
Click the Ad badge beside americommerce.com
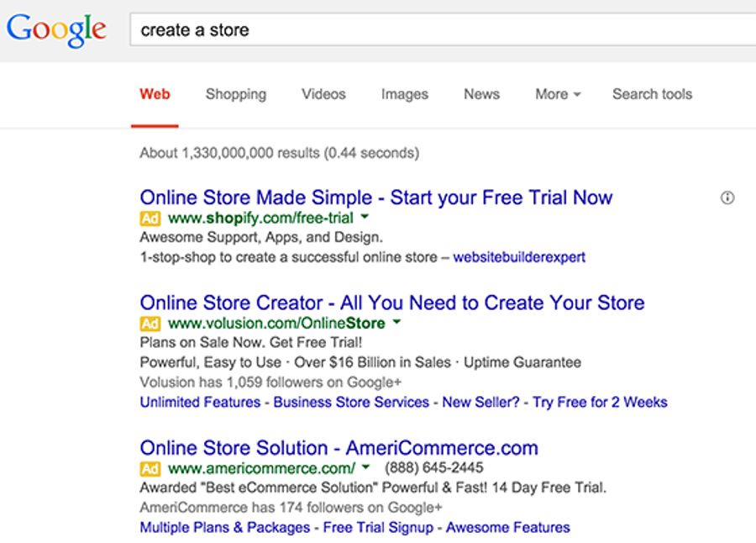[150, 468]
